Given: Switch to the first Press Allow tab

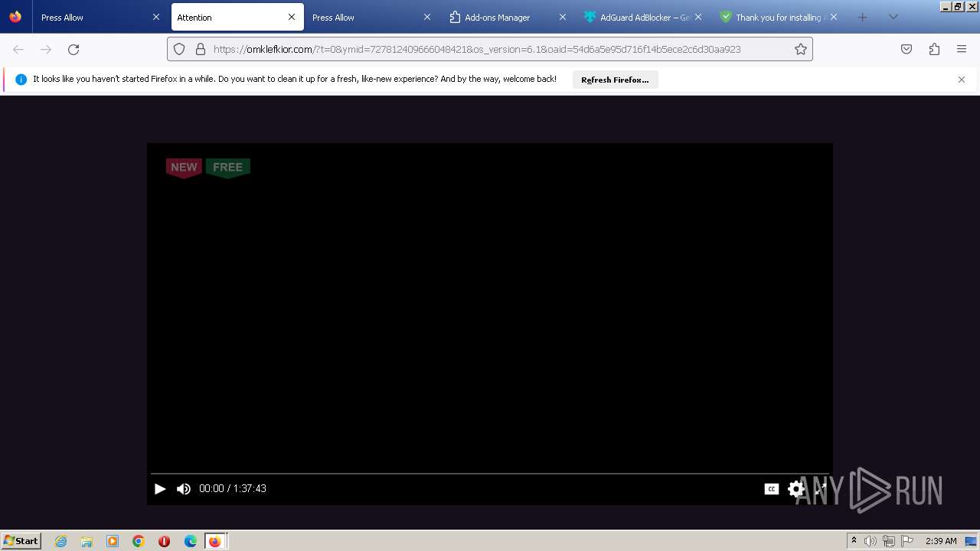Looking at the screenshot, I should click(100, 17).
